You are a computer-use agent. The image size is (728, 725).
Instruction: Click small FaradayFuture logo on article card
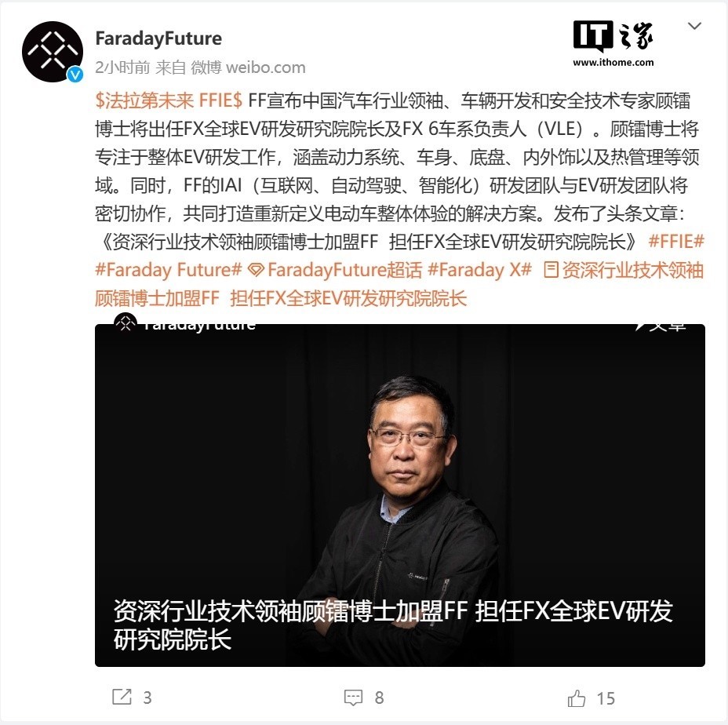126,322
